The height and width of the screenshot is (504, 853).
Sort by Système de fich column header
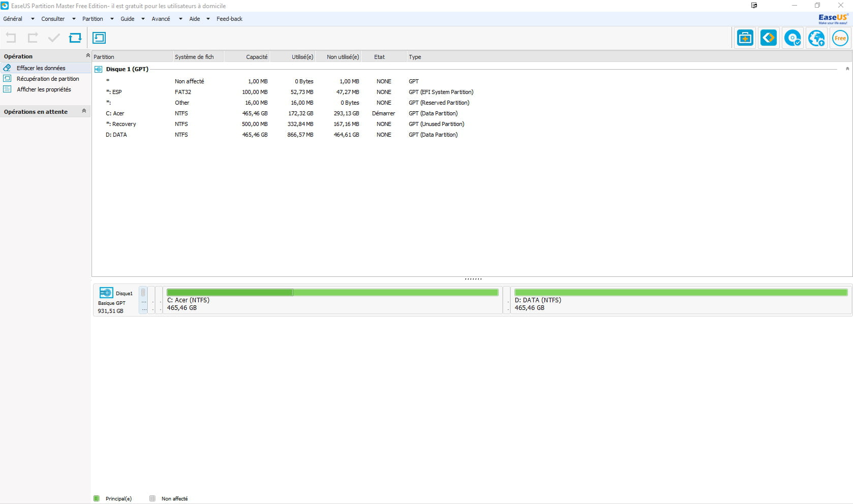[198, 57]
